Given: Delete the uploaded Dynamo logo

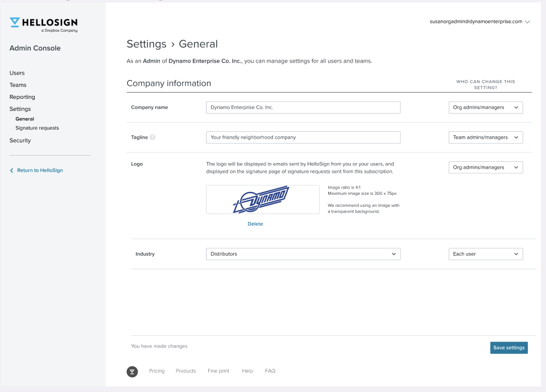Looking at the screenshot, I should tap(255, 224).
